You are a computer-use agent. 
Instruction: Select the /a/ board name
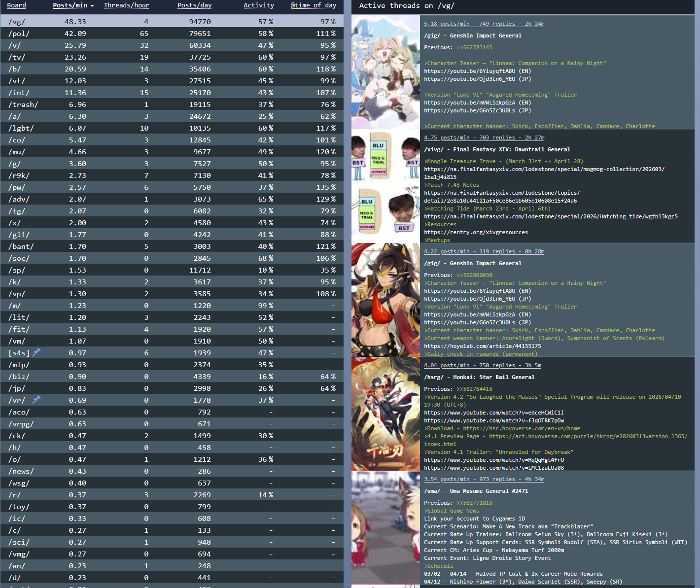[14, 116]
